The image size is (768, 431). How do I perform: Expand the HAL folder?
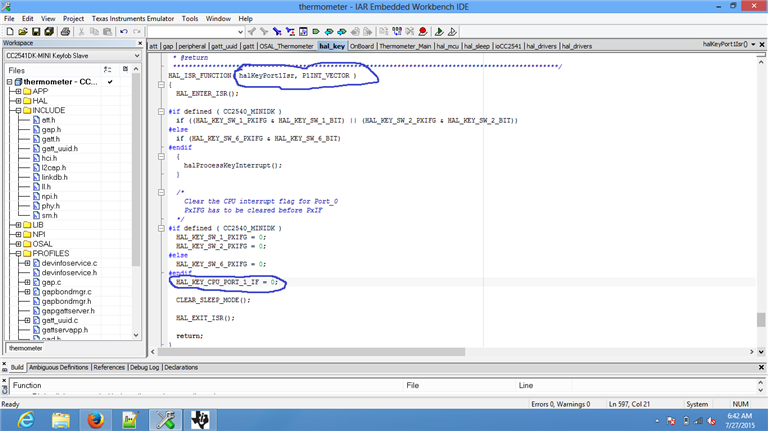point(19,101)
